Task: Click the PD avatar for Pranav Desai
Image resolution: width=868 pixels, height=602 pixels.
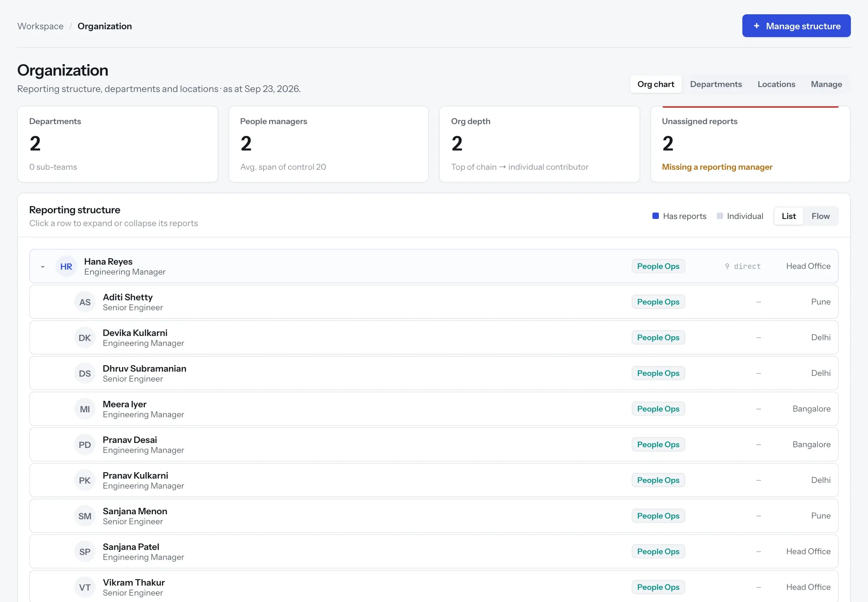Action: pyautogui.click(x=85, y=445)
